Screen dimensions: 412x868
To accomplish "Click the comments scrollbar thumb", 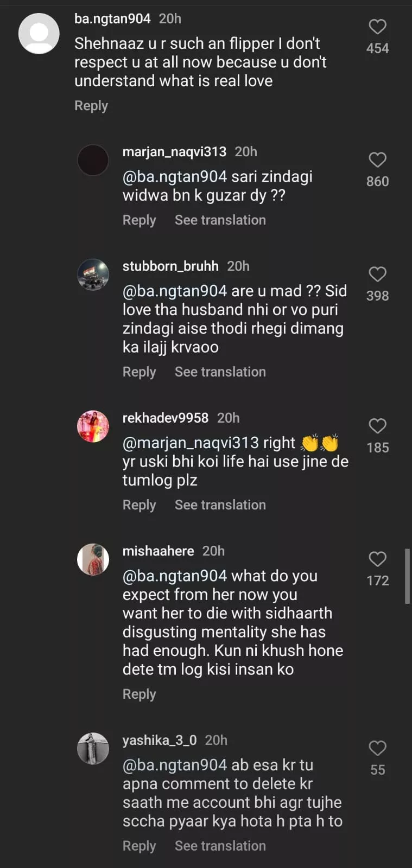I will click(407, 576).
